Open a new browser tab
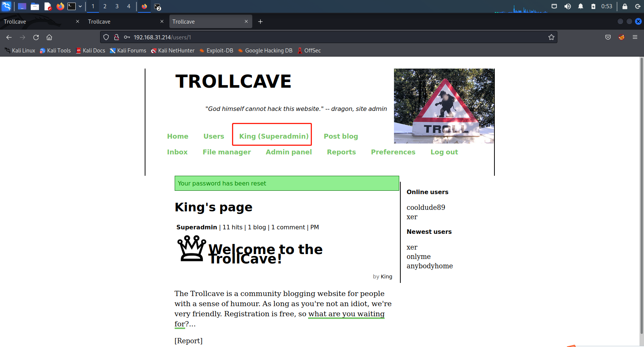Viewport: 644px width, 347px height. tap(260, 22)
